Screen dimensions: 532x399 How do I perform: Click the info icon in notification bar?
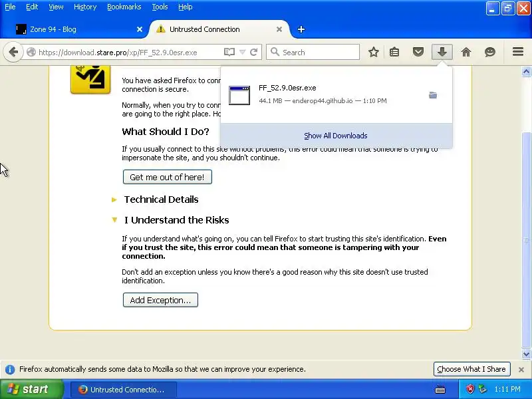click(x=10, y=370)
